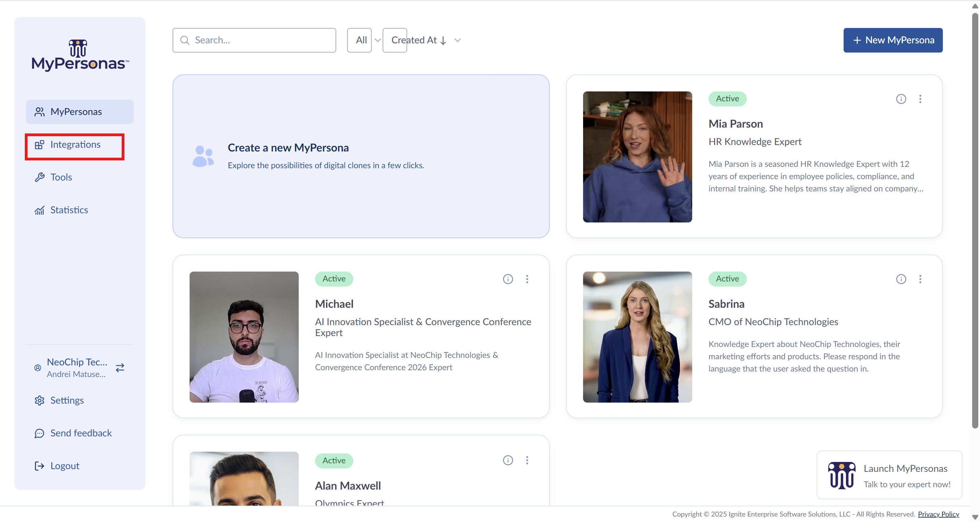Viewport: 980px width, 522px height.
Task: Open Mia Parson's photo thumbnail
Action: (637, 157)
